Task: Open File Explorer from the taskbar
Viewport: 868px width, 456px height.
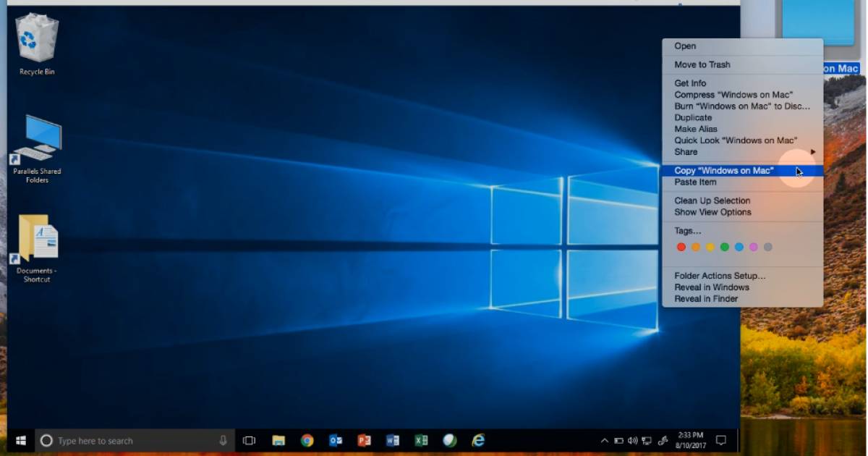Action: pyautogui.click(x=278, y=440)
